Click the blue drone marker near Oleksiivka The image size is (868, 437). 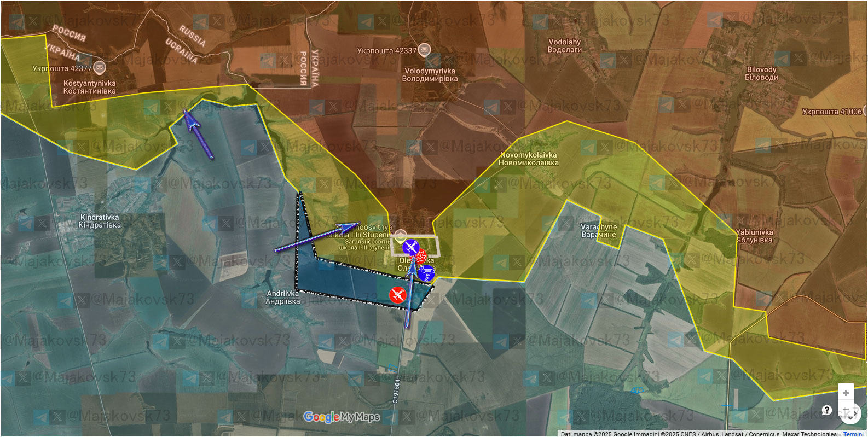coord(410,248)
